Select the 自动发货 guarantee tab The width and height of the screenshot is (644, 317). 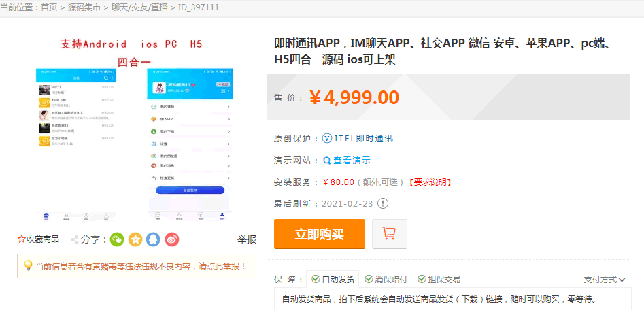point(333,279)
